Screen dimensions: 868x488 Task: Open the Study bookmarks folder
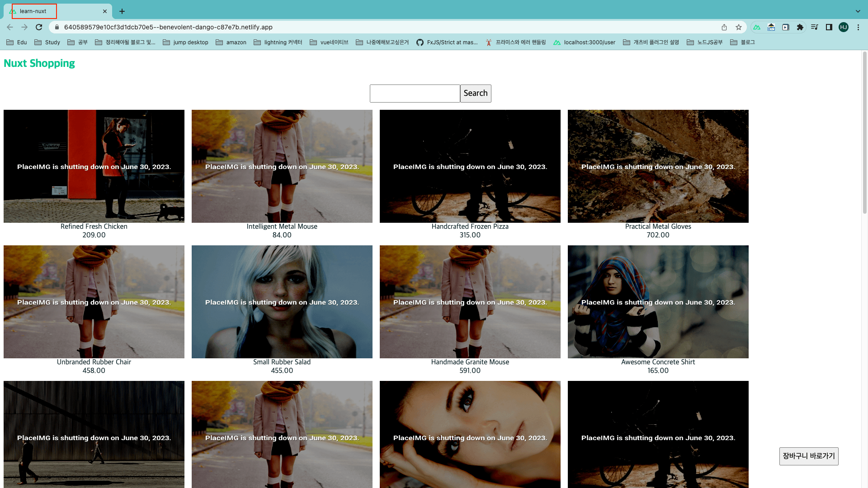click(x=47, y=42)
